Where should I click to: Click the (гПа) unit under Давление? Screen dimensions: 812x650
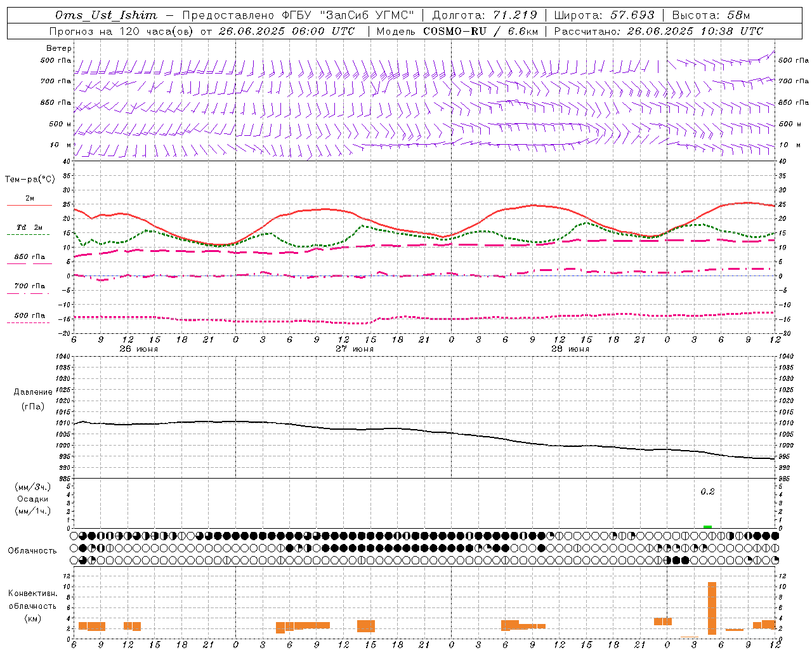[33, 407]
